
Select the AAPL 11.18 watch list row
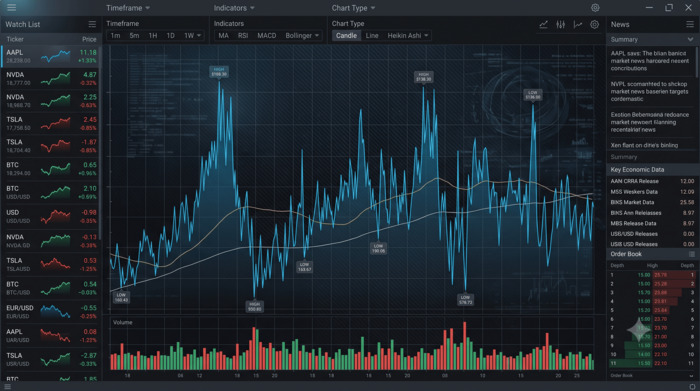[x=50, y=56]
